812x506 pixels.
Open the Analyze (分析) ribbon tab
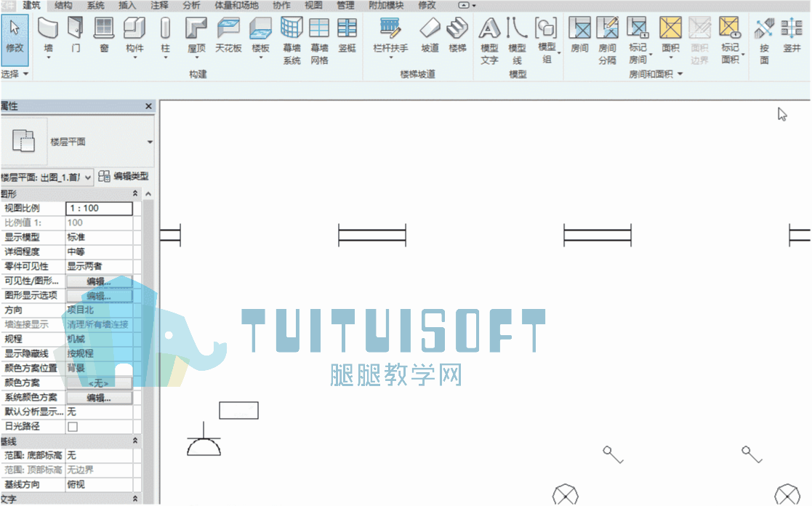click(x=192, y=5)
